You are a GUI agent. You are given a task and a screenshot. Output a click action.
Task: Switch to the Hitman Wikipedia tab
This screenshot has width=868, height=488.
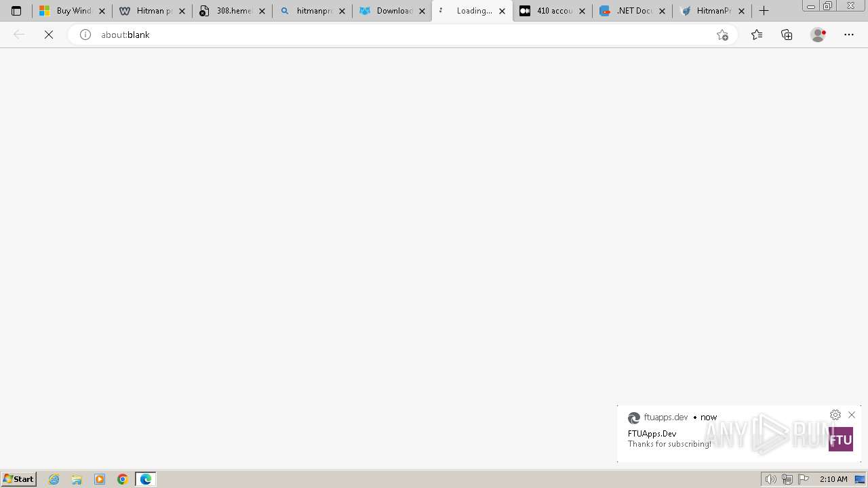click(152, 11)
